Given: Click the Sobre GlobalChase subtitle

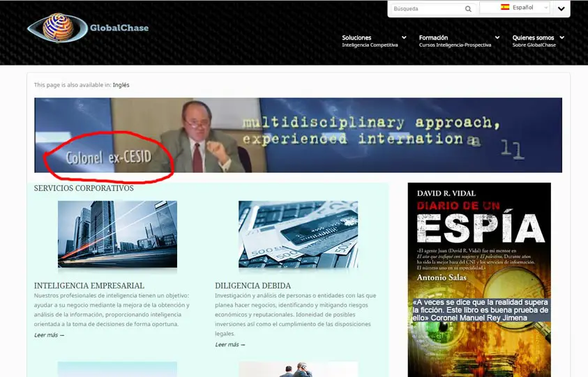Looking at the screenshot, I should pos(534,45).
